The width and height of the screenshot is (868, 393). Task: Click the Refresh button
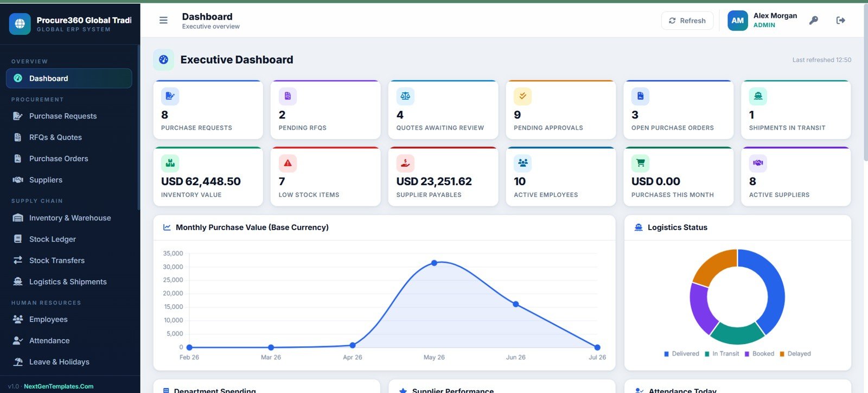(687, 21)
